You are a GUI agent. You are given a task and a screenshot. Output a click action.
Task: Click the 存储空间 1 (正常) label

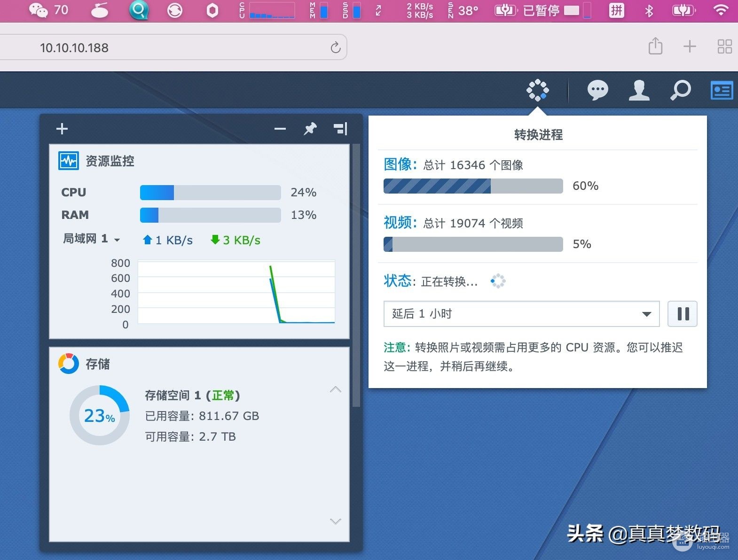[x=192, y=395]
